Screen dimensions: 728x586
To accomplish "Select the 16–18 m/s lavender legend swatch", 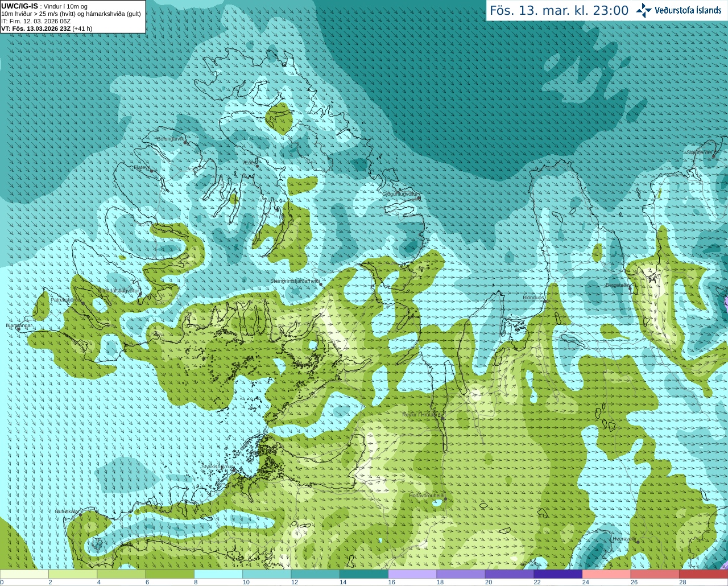I will [x=413, y=573].
